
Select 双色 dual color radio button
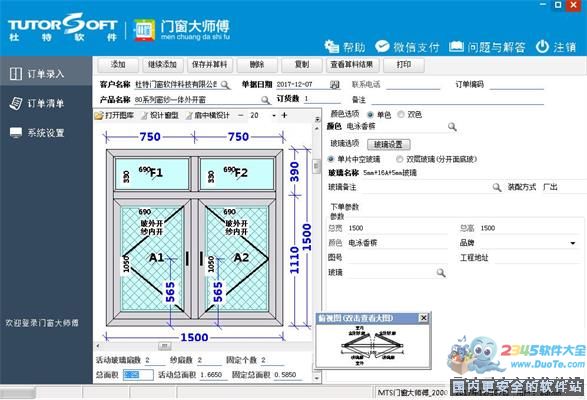[x=401, y=114]
